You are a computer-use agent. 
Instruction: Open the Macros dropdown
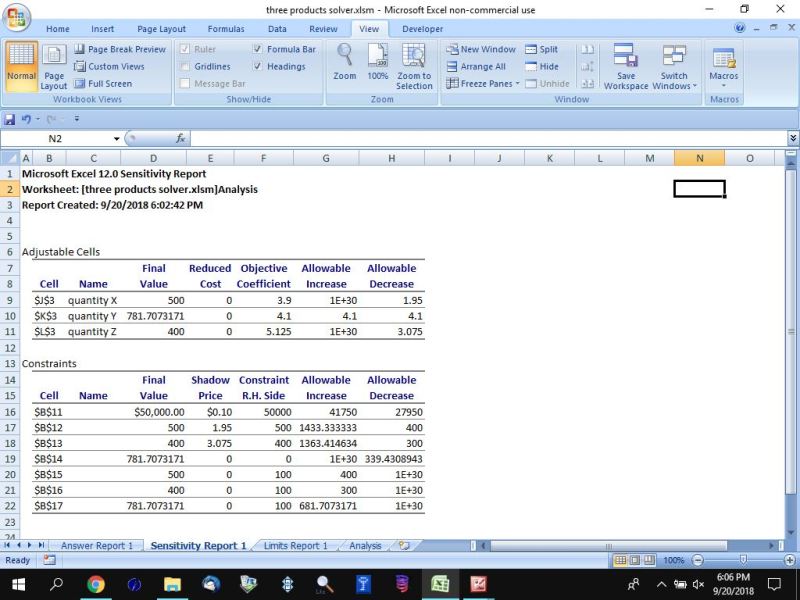pos(723,69)
